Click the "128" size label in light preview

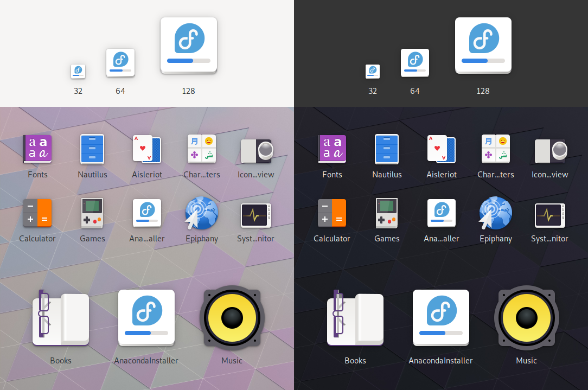tap(188, 91)
